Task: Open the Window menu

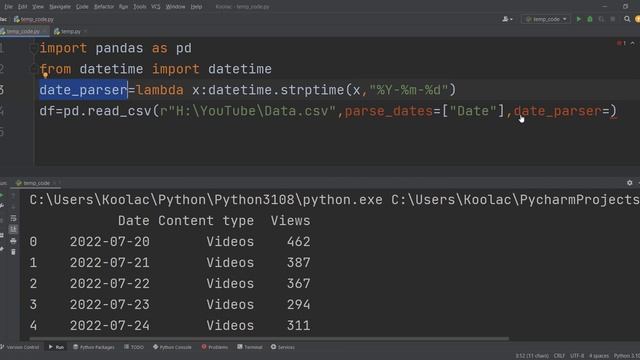Action: [x=176, y=7]
